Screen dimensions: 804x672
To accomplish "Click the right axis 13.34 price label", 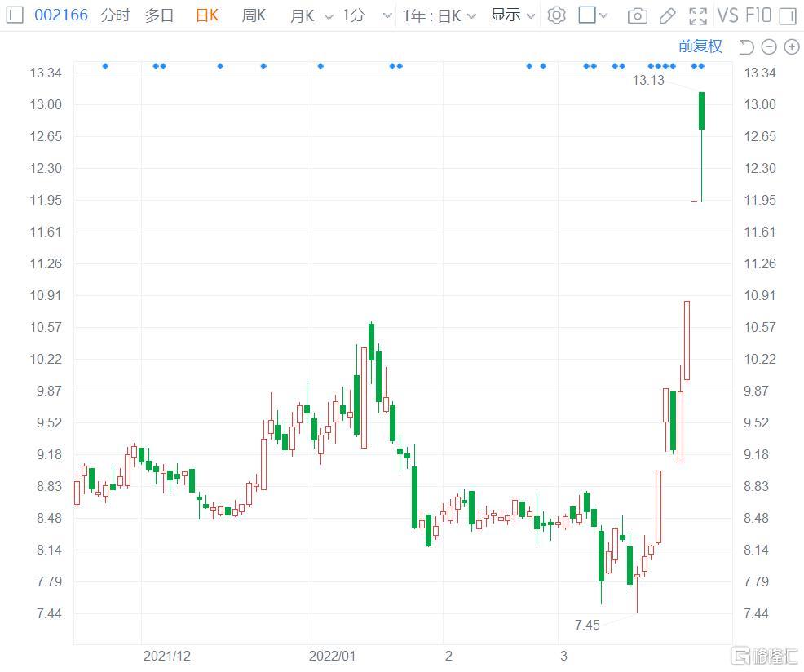I will pos(760,73).
